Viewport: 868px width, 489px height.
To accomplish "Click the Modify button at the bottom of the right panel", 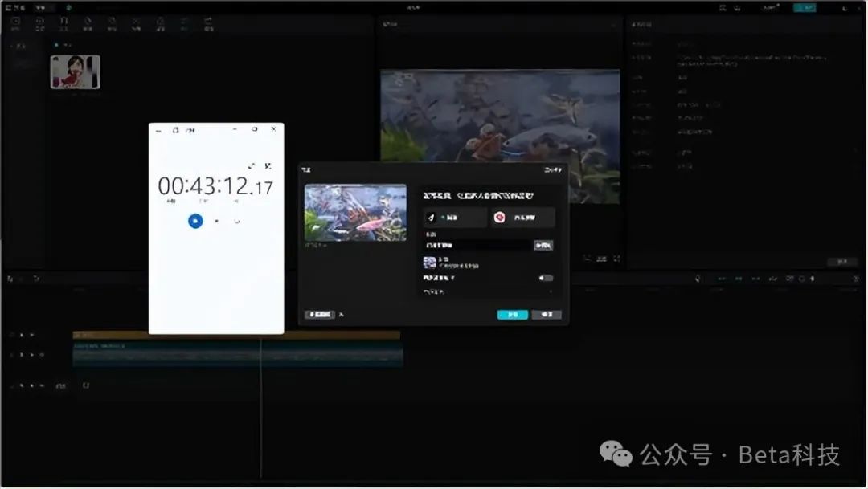I will point(842,261).
